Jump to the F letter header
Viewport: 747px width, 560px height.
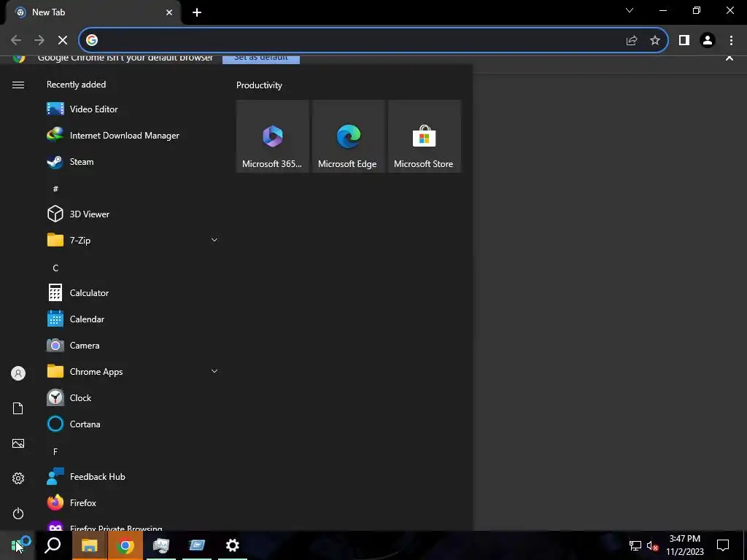tap(55, 451)
